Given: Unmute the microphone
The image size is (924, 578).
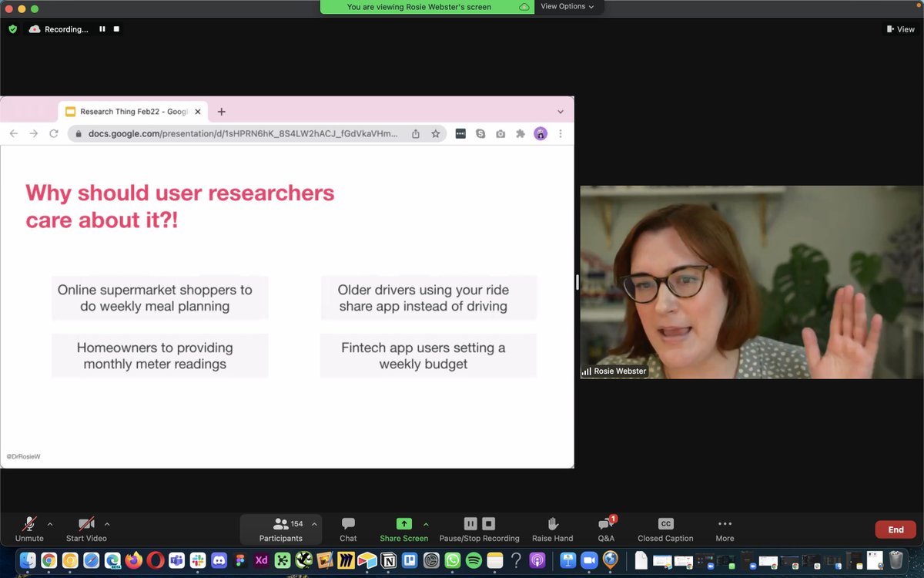Looking at the screenshot, I should point(28,529).
